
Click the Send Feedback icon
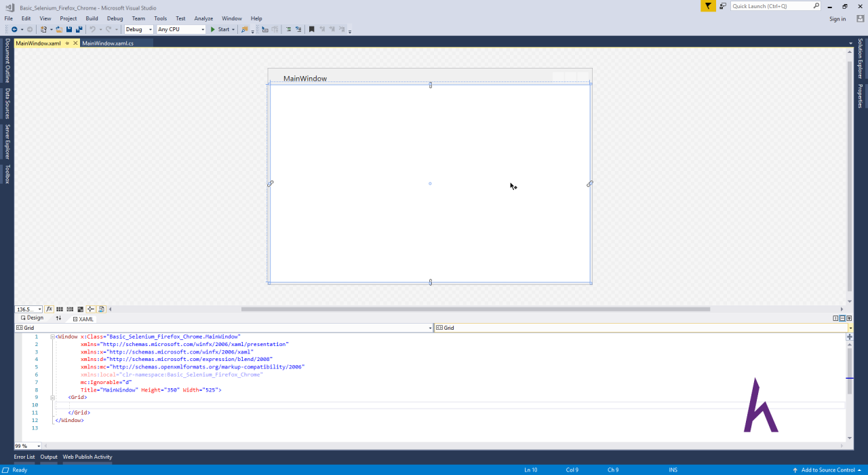(722, 6)
